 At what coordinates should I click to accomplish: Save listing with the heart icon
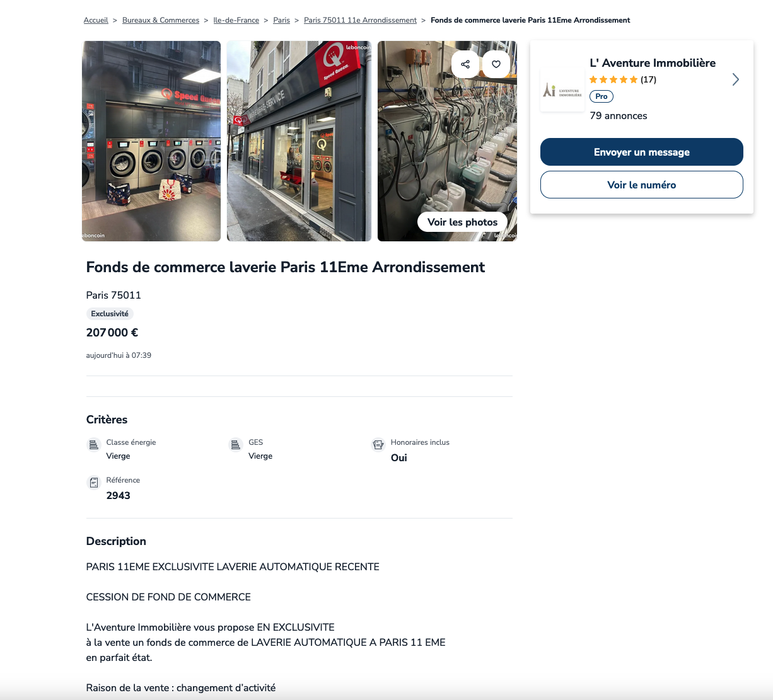coord(496,64)
